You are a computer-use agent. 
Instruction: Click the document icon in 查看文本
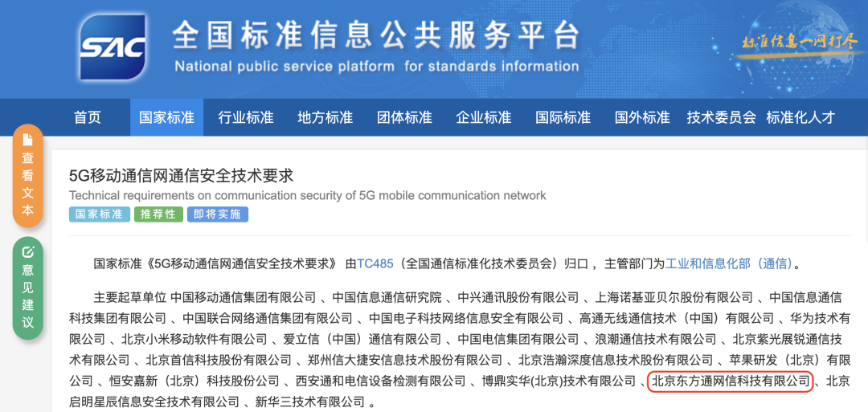click(28, 140)
